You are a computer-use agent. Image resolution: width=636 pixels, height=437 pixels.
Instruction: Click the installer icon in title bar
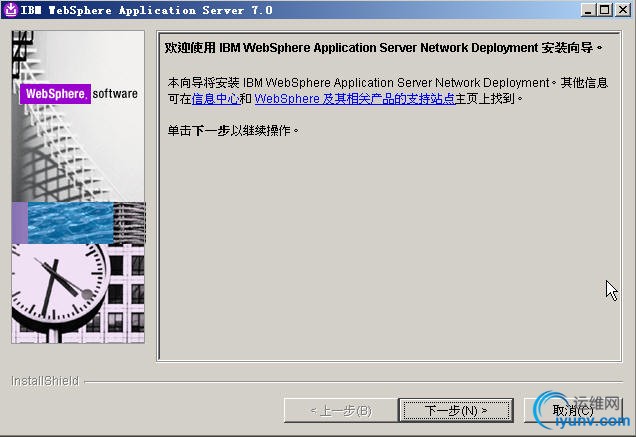(x=10, y=10)
